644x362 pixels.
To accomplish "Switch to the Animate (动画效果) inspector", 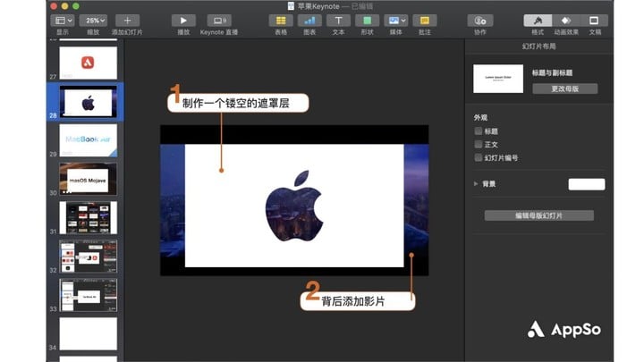I will point(566,21).
